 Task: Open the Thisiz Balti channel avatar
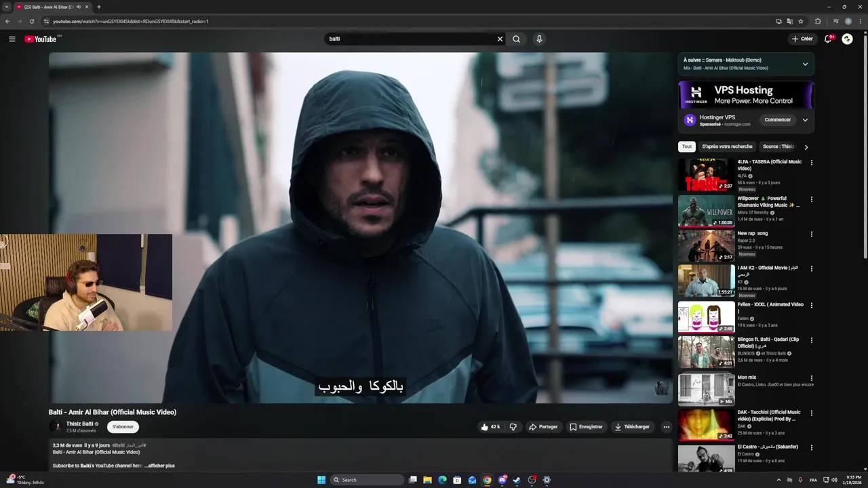point(56,427)
